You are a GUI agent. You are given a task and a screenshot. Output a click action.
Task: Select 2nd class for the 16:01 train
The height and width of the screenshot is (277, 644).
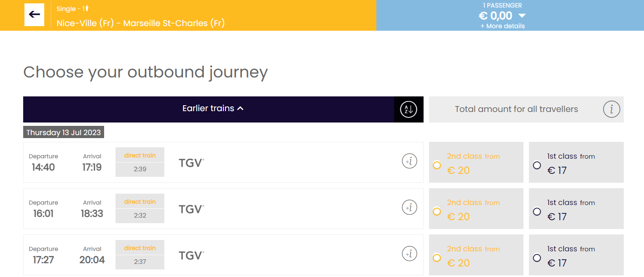point(437,211)
